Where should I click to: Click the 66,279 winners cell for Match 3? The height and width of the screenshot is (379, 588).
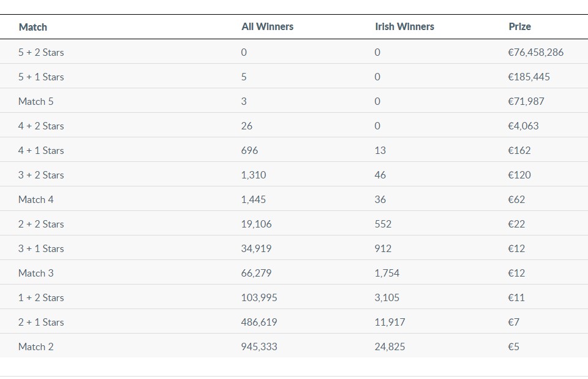point(257,273)
